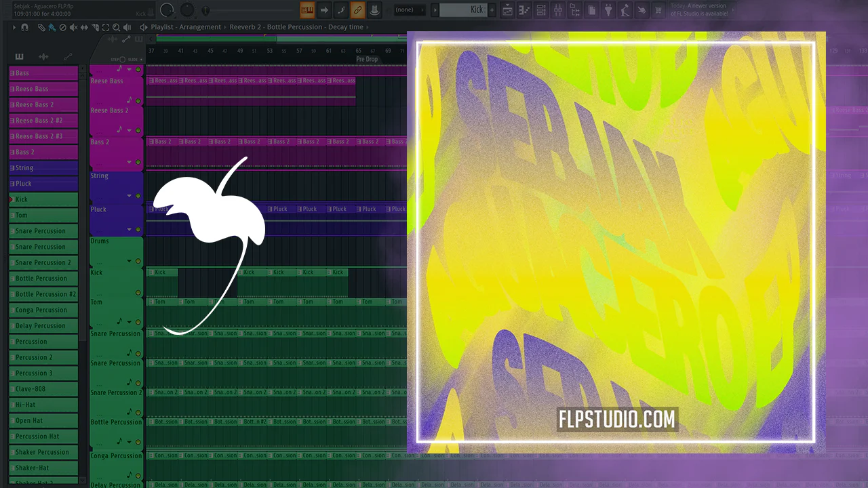Collapse the Bass 2 track arrow
This screenshot has height=488, width=868.
coord(129,162)
